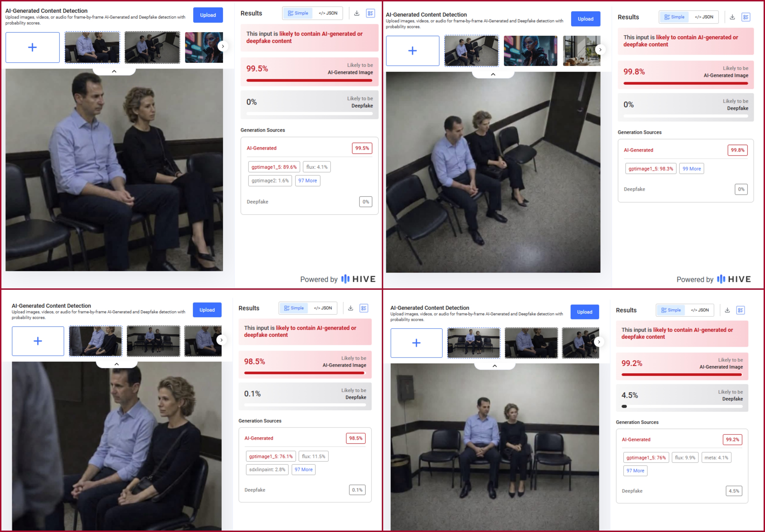This screenshot has height=532, width=765.
Task: Click the 98.5% AI-Generated badge in sources
Action: click(356, 438)
